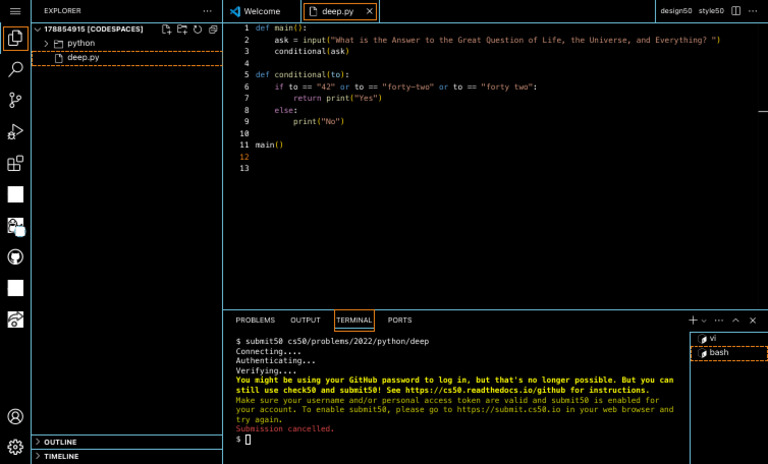Maximize the terminal panel with chevron
The width and height of the screenshot is (768, 464).
pos(735,320)
